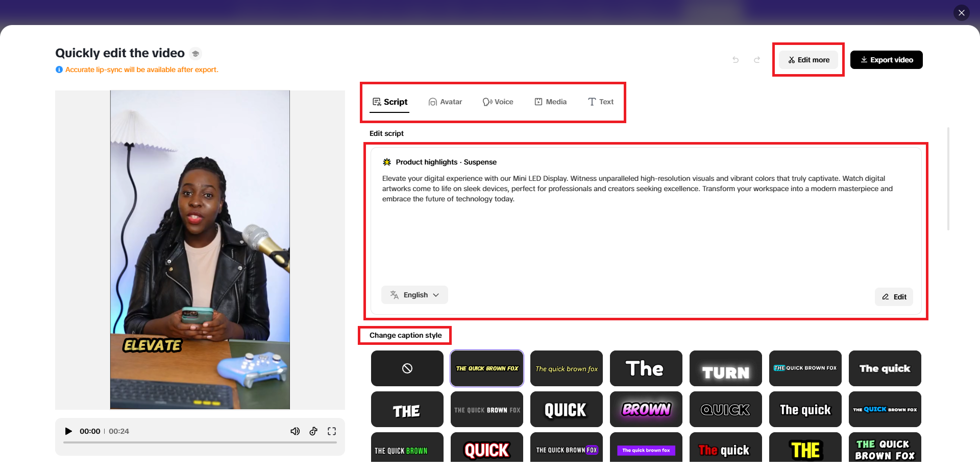The height and width of the screenshot is (468, 980).
Task: Click the Edit button in the script box
Action: (894, 297)
